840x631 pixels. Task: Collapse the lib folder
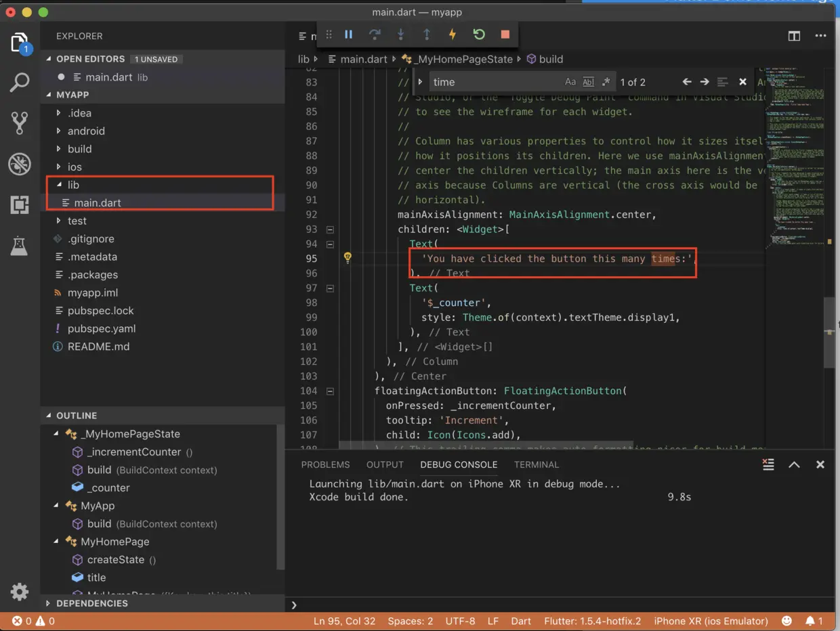(73, 185)
